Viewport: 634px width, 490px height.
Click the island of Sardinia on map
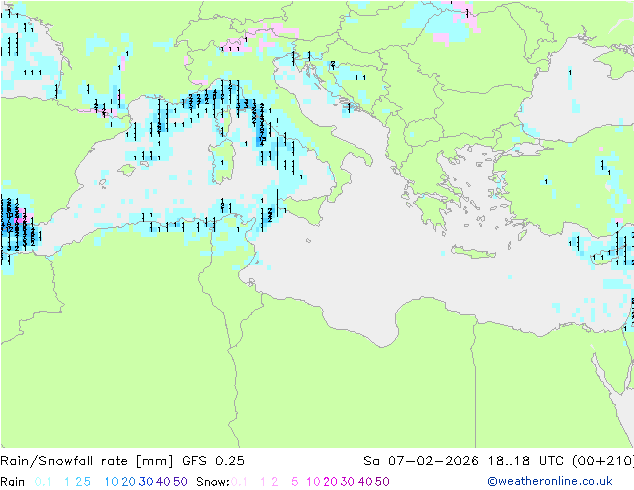tap(222, 162)
